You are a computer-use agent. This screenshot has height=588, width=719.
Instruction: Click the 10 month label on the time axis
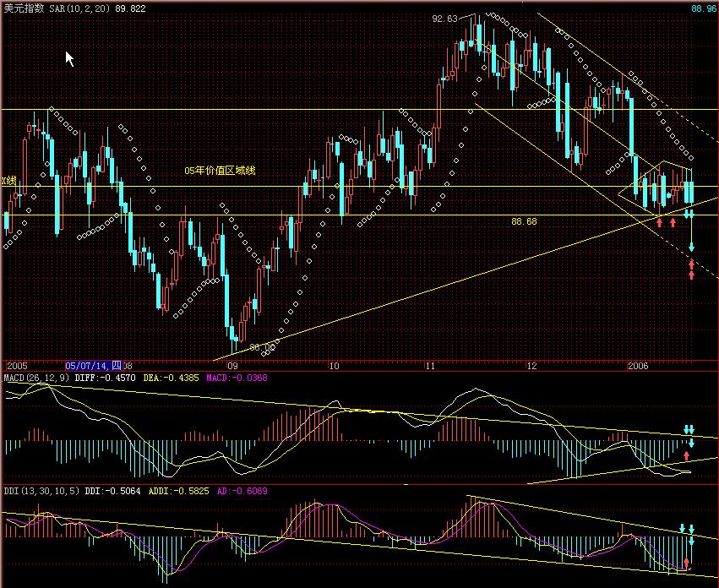coord(334,366)
